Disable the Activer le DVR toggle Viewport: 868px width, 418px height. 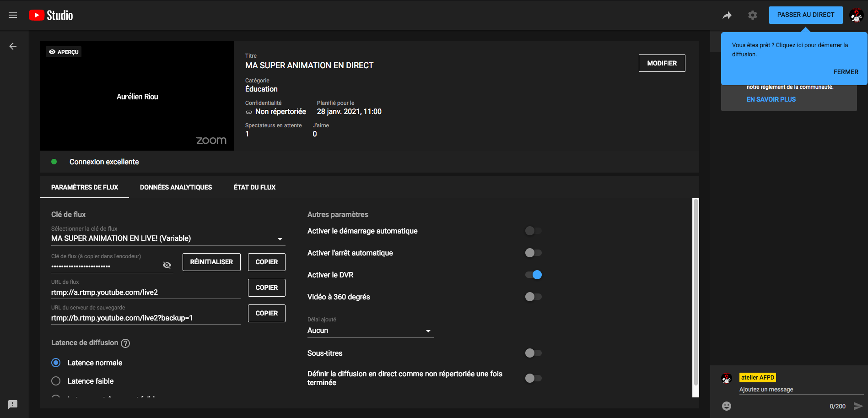coord(533,275)
